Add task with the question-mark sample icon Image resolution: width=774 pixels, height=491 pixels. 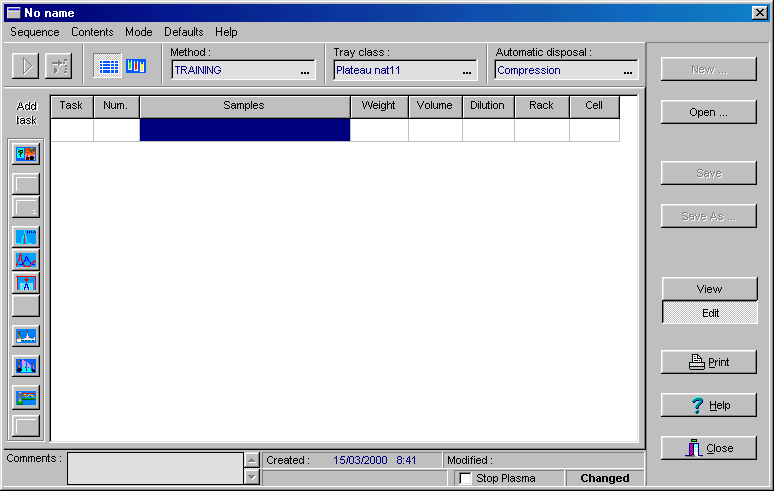pos(26,154)
